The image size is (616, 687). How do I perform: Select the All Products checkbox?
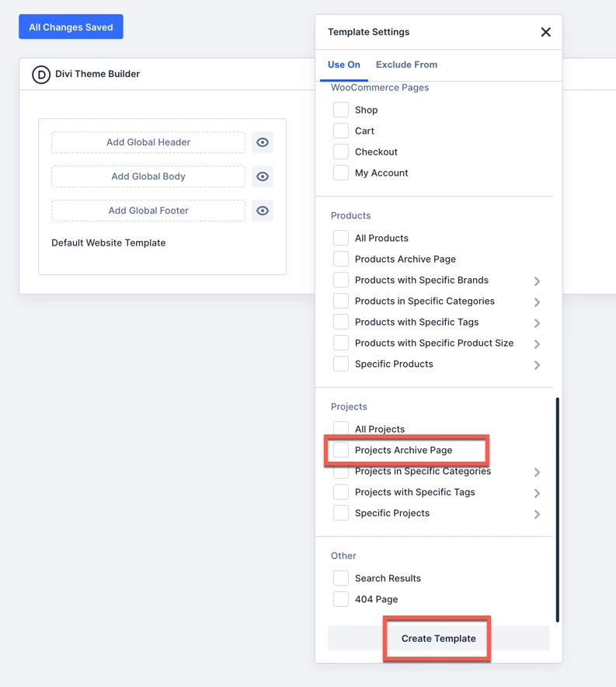(340, 238)
